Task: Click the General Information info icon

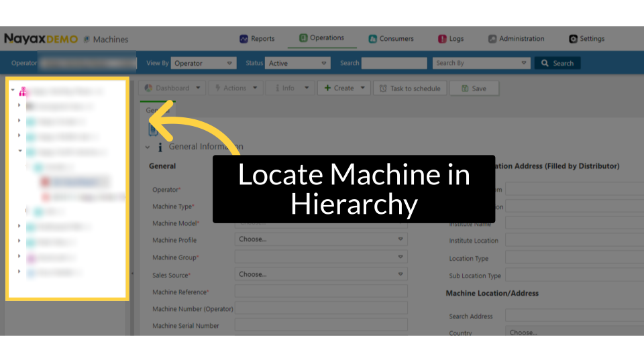Action: point(160,147)
